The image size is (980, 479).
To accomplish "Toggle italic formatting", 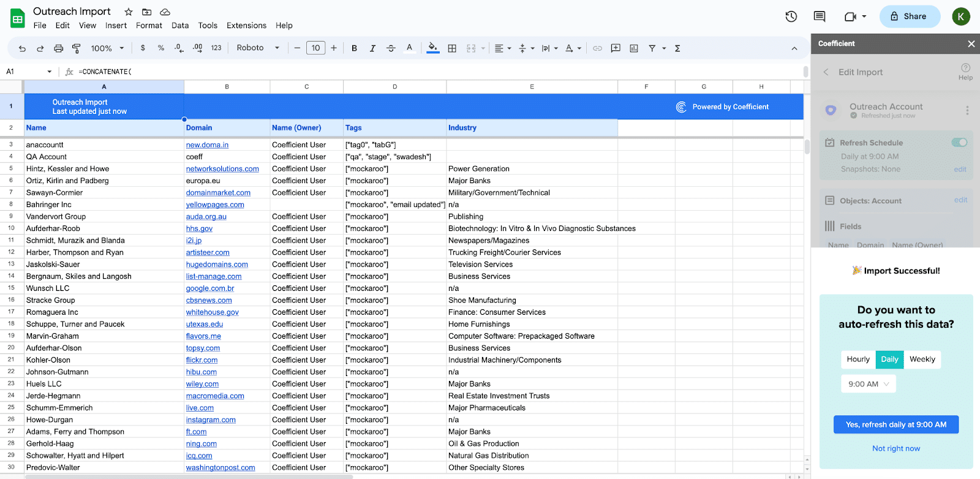I will [372, 48].
